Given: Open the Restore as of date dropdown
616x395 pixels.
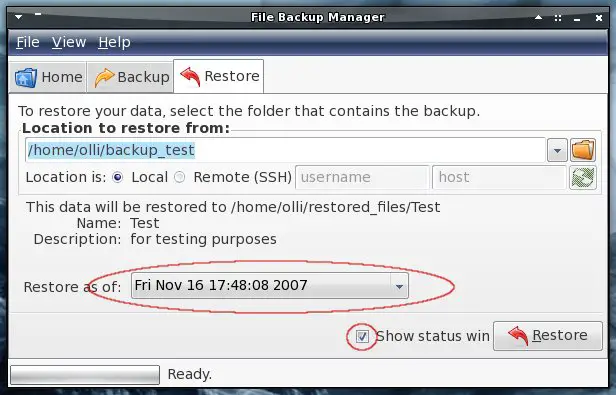Looking at the screenshot, I should click(x=270, y=286).
